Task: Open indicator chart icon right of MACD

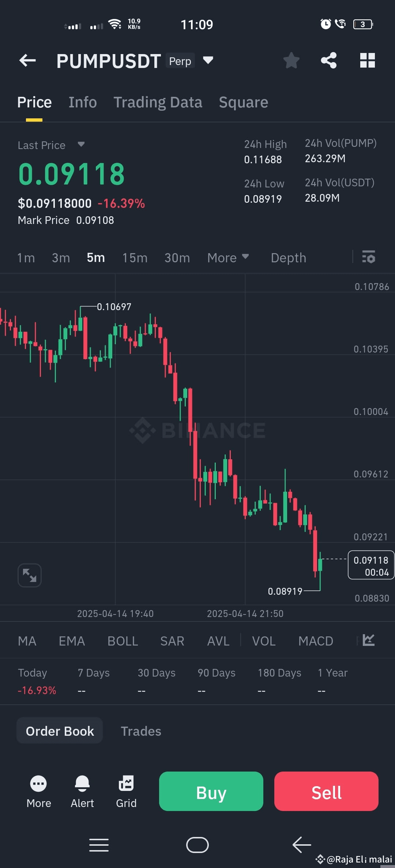Action: (x=368, y=641)
